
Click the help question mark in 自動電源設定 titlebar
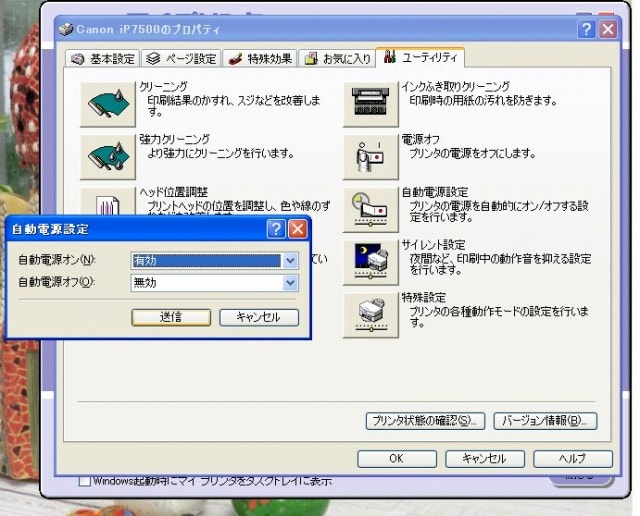click(276, 229)
